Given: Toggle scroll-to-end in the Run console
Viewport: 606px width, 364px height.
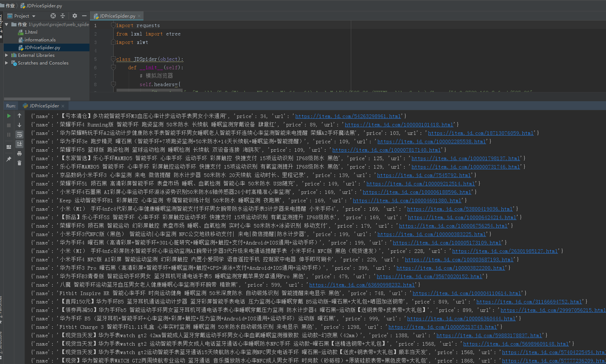Looking at the screenshot, I should coord(19,144).
